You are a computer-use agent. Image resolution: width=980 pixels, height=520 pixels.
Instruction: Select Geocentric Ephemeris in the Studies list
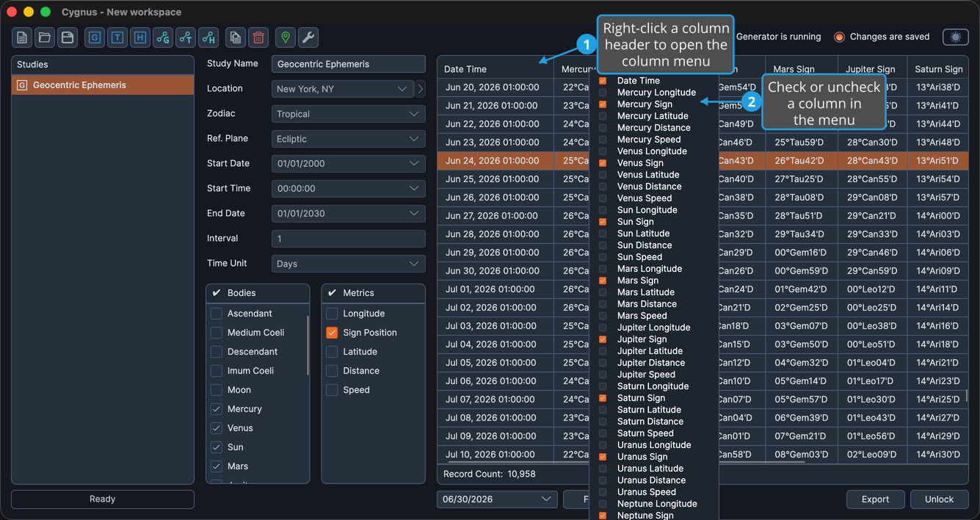tap(103, 85)
